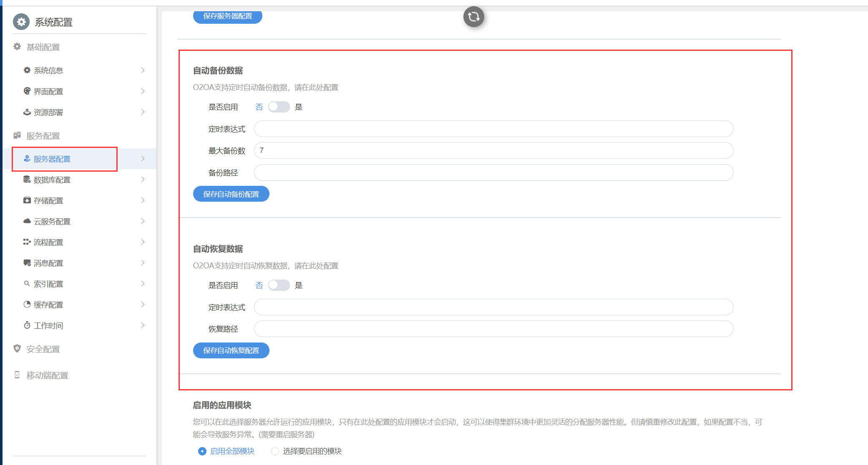Image resolution: width=868 pixels, height=465 pixels.
Task: Click the 缓存配置 pie chart icon
Action: 27,304
